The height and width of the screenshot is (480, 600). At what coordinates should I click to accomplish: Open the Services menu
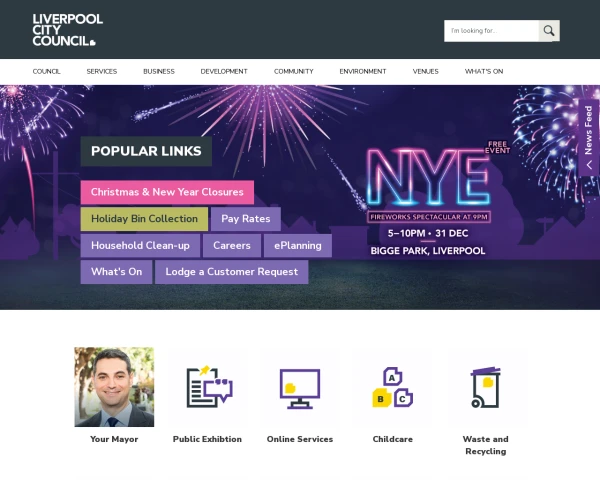pos(102,72)
